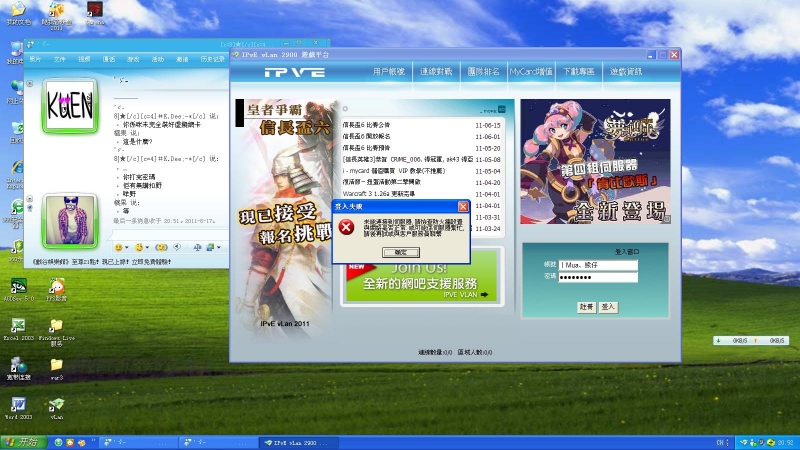800x450 pixels.
Task: Open 视频 menu in chat window
Action: click(x=84, y=59)
